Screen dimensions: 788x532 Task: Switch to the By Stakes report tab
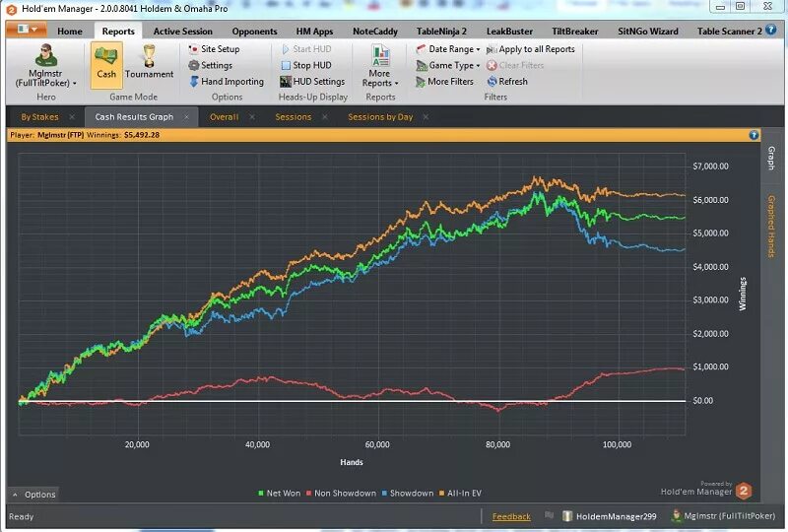click(x=39, y=116)
